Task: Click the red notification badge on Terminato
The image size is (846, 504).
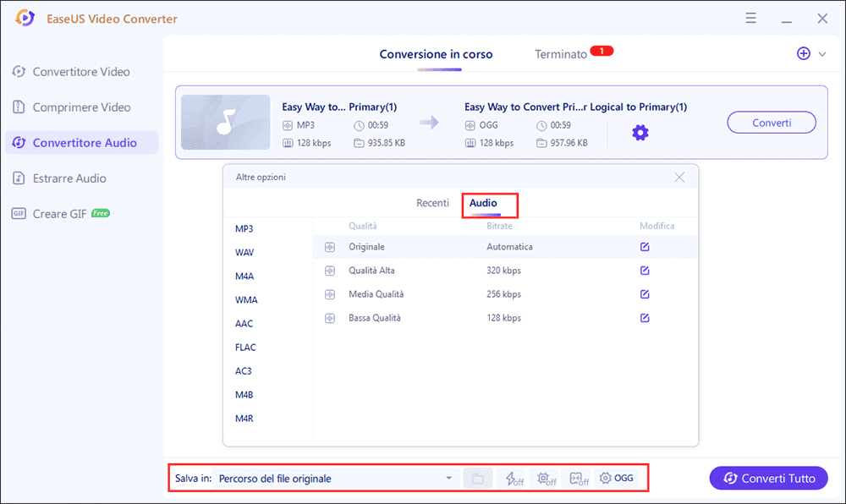Action: pos(602,52)
